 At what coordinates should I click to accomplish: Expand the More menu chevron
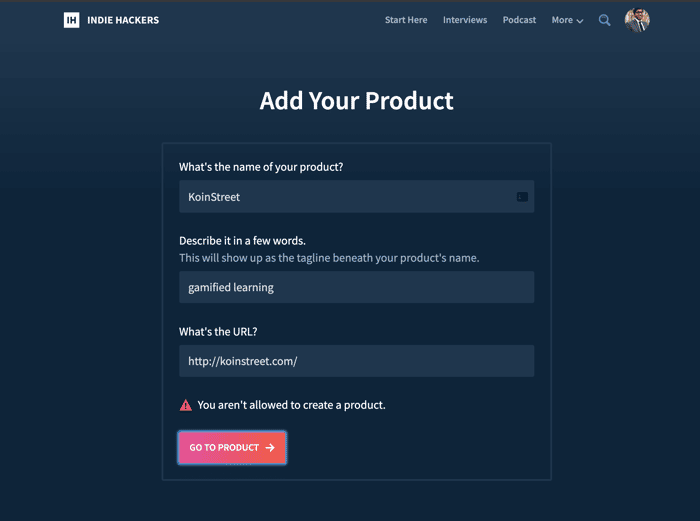point(580,21)
